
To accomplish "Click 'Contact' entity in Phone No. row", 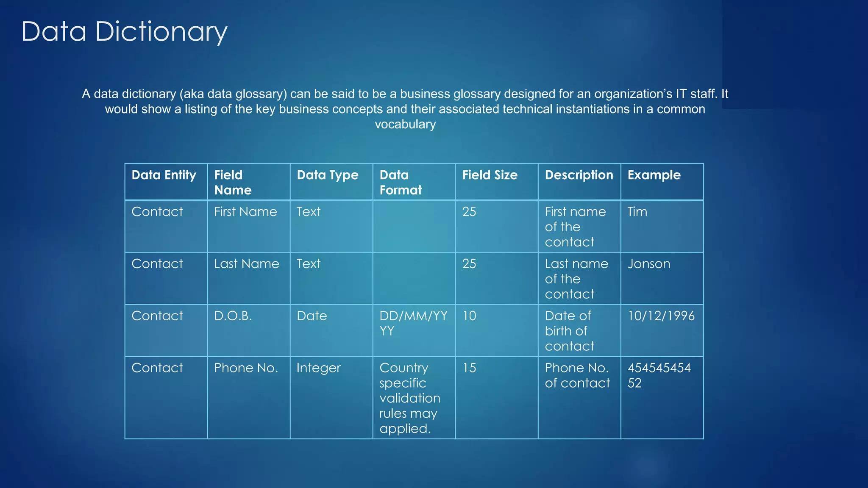I will [166, 398].
